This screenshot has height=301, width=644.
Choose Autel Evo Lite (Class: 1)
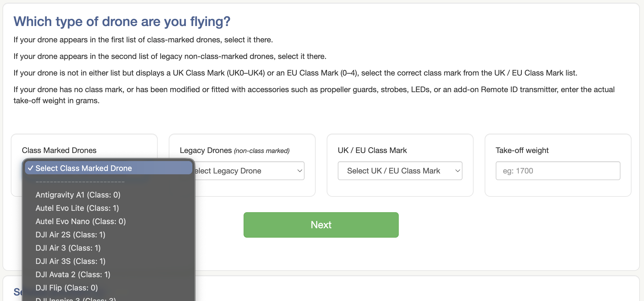tap(77, 208)
